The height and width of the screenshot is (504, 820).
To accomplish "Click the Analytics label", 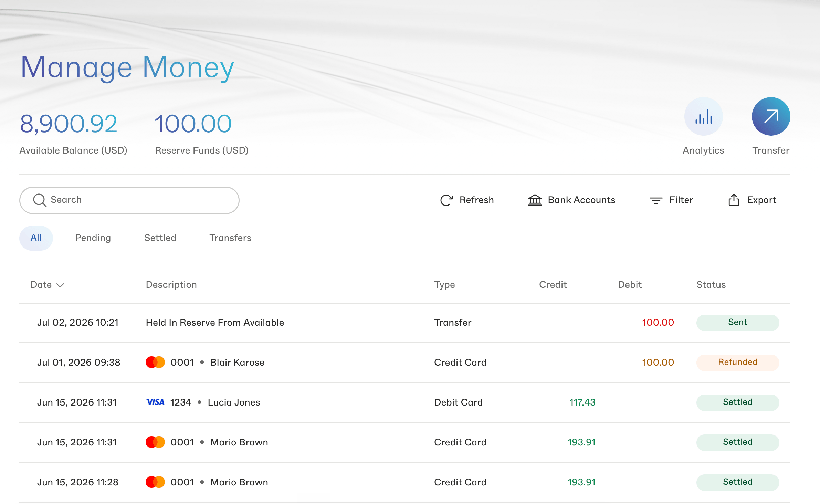I will (x=703, y=150).
